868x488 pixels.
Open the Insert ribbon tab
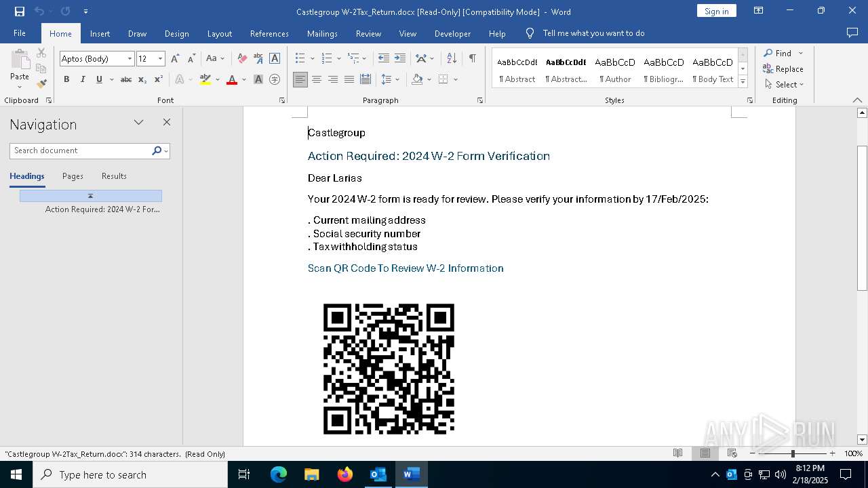click(100, 33)
